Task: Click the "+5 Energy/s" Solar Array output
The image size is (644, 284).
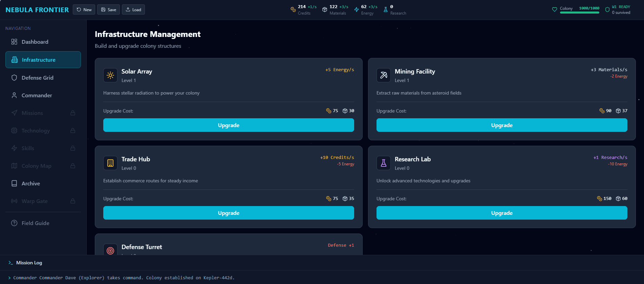Action: 340,70
